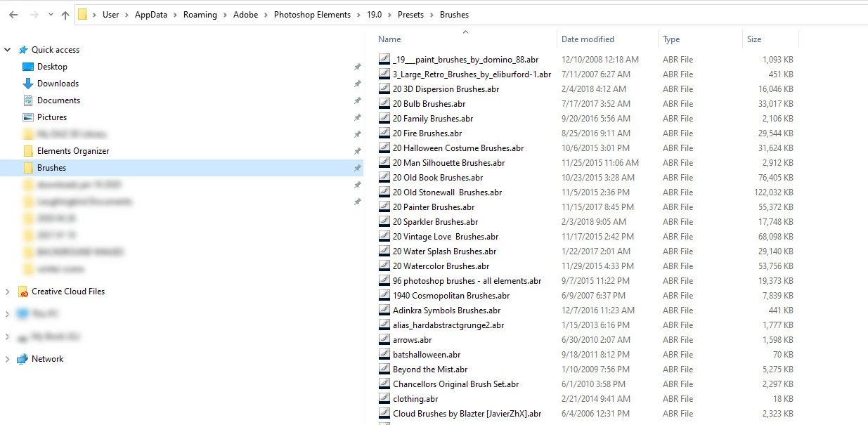This screenshot has width=868, height=425.
Task: Select 1940 Cosmopolitan Brushes.abr file
Action: point(451,296)
